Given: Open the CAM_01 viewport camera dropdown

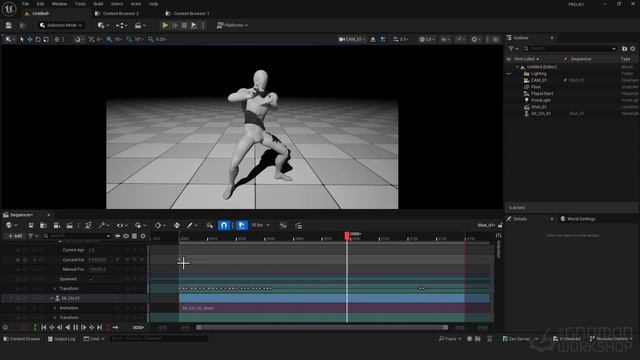Looking at the screenshot, I should point(352,40).
